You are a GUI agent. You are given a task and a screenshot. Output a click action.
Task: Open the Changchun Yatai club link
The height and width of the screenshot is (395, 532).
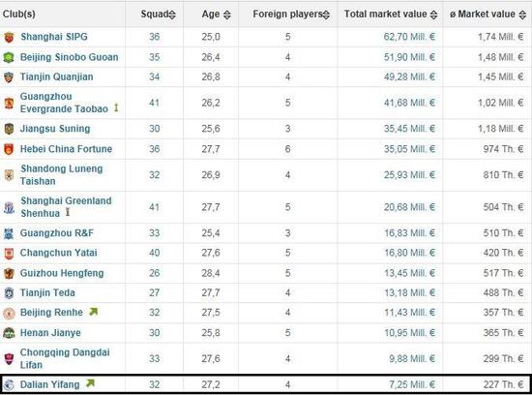(x=58, y=253)
